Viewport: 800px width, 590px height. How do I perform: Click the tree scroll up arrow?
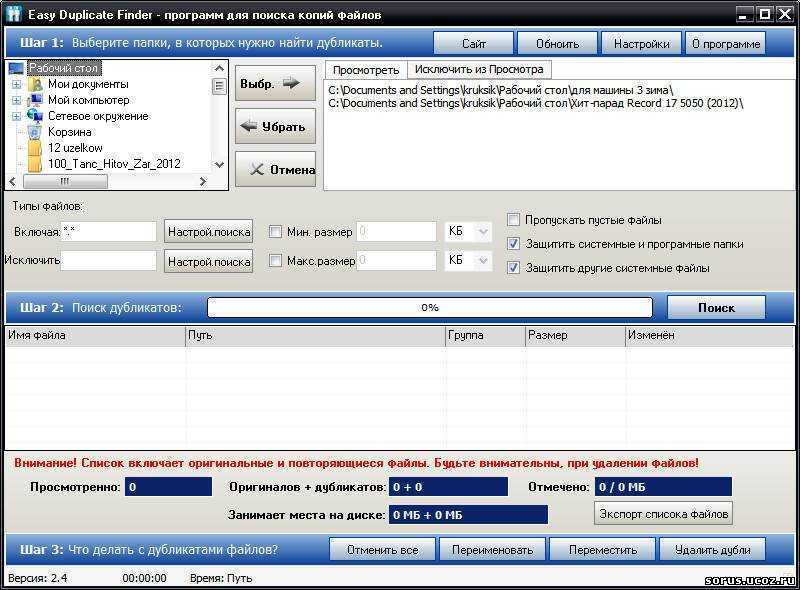pyautogui.click(x=219, y=68)
